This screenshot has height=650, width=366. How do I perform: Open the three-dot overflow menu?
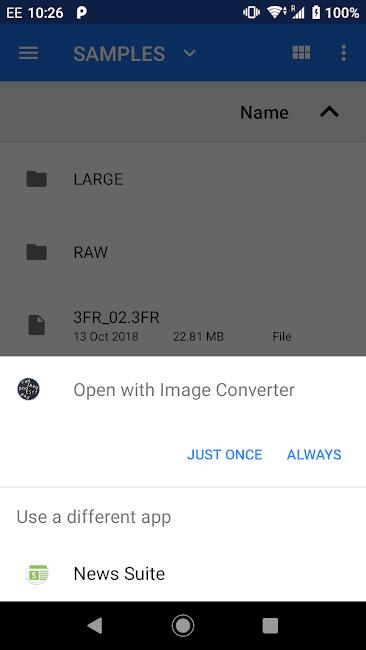(343, 53)
